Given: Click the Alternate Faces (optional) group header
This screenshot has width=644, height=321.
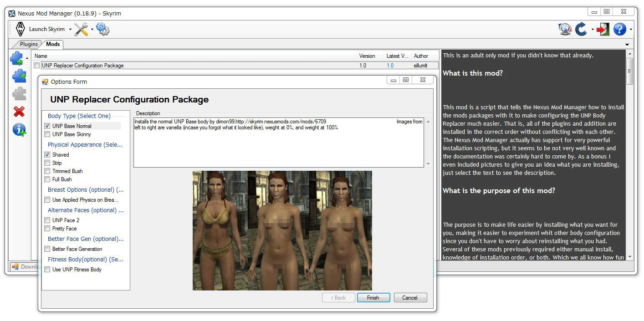Looking at the screenshot, I should point(86,210).
